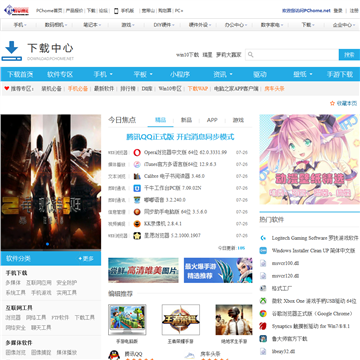
Task: Expand the 资讯 dropdown in blue navigation bar
Action: click(x=223, y=74)
